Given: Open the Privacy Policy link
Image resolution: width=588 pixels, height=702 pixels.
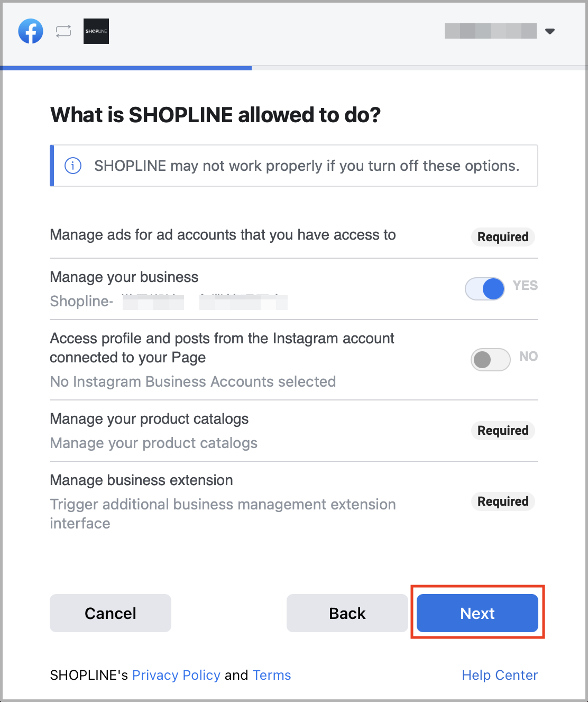Looking at the screenshot, I should [176, 675].
